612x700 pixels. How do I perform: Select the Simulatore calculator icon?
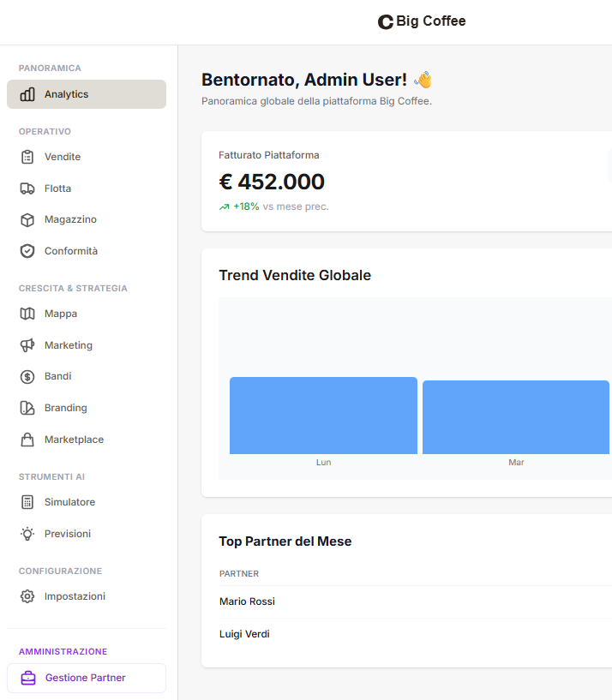coord(26,502)
